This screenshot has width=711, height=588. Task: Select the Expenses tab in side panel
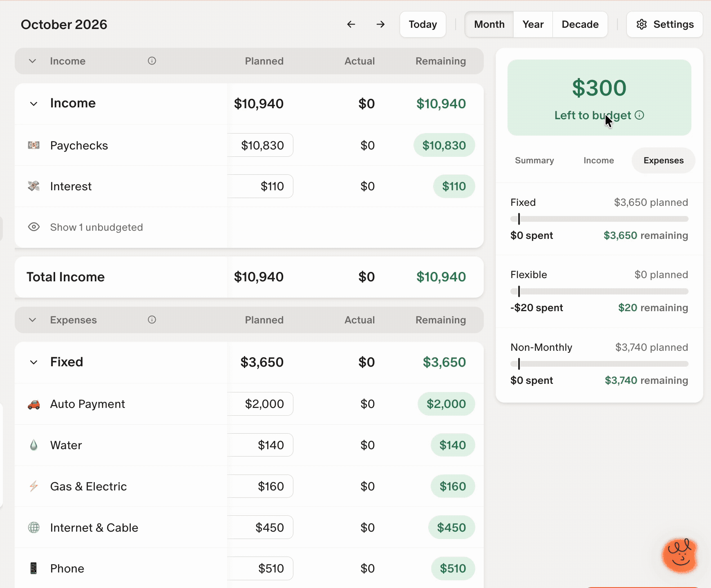click(664, 160)
